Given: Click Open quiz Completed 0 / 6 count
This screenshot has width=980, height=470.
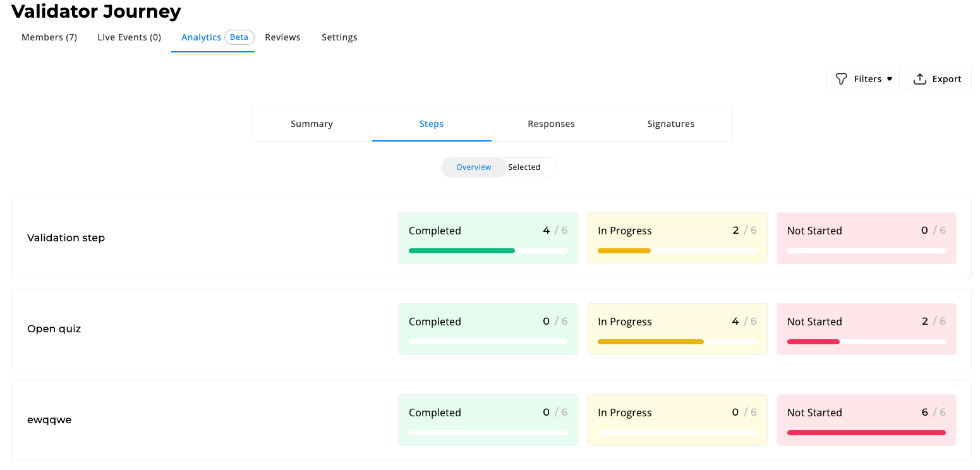Looking at the screenshot, I should pyautogui.click(x=555, y=322).
